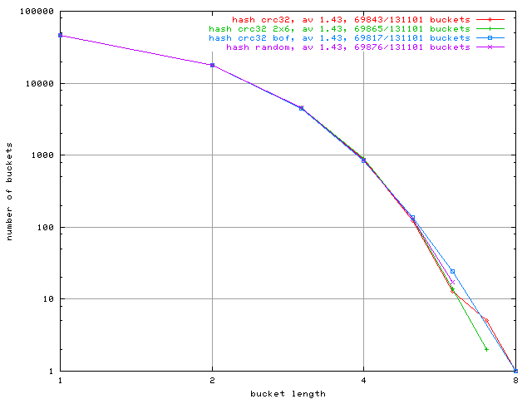
Task: Click the green legend line sample
Action: click(x=490, y=29)
